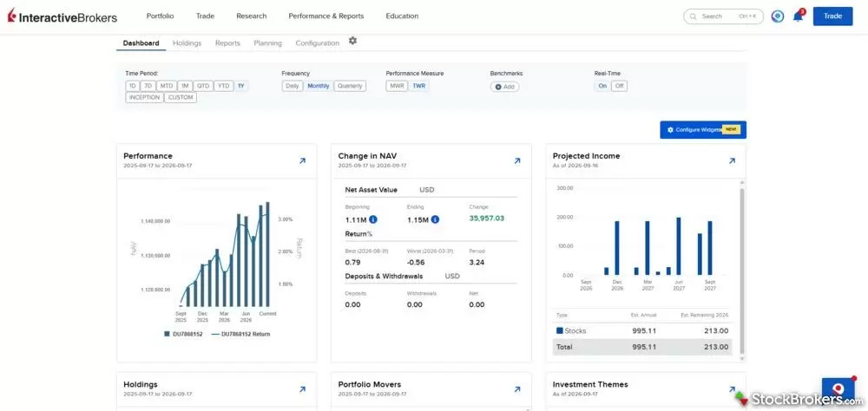Choose TWR performance measure
This screenshot has height=411, width=868.
pyautogui.click(x=419, y=86)
